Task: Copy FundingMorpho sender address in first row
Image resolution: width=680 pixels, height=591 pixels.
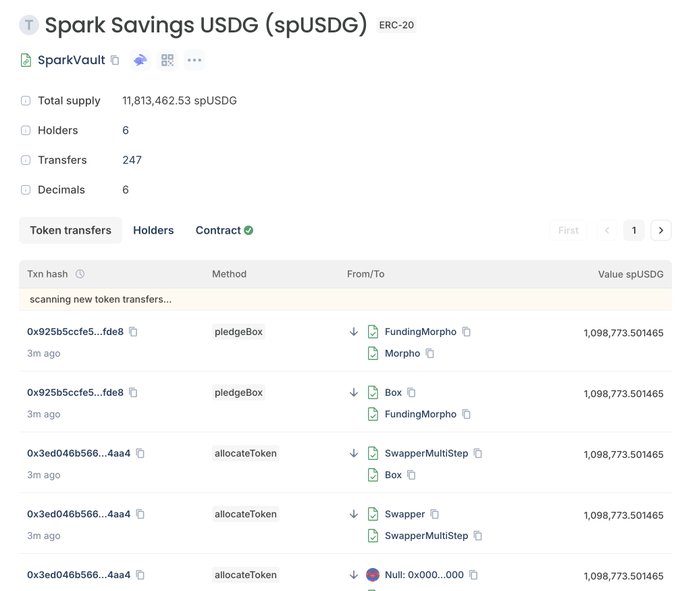Action: pos(467,332)
